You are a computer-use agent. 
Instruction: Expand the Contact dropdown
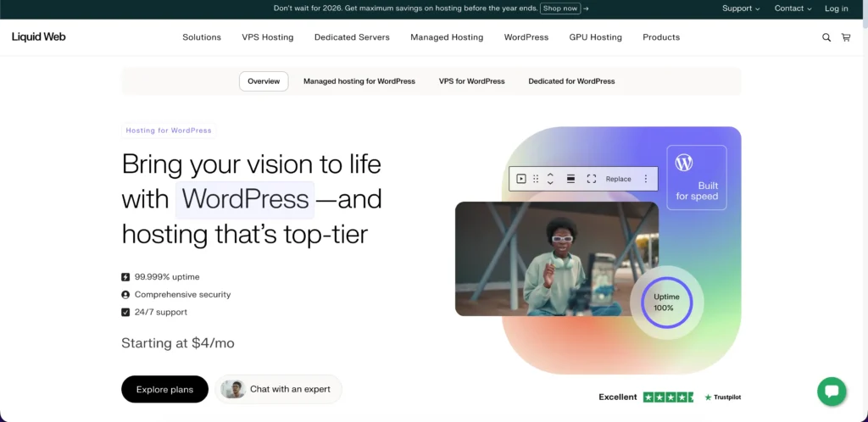[x=793, y=8]
